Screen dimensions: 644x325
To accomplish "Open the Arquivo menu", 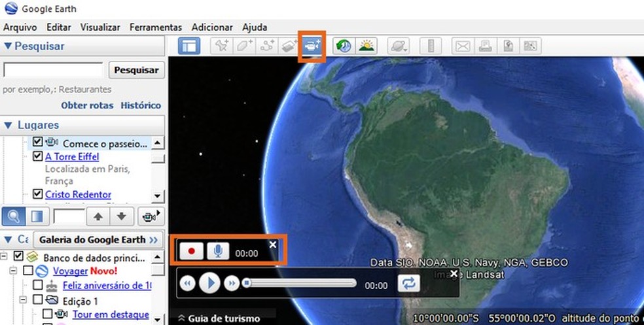I will tap(20, 27).
